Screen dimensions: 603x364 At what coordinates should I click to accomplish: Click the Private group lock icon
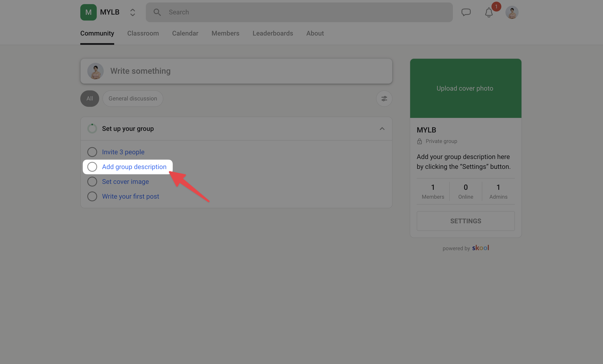click(x=419, y=141)
